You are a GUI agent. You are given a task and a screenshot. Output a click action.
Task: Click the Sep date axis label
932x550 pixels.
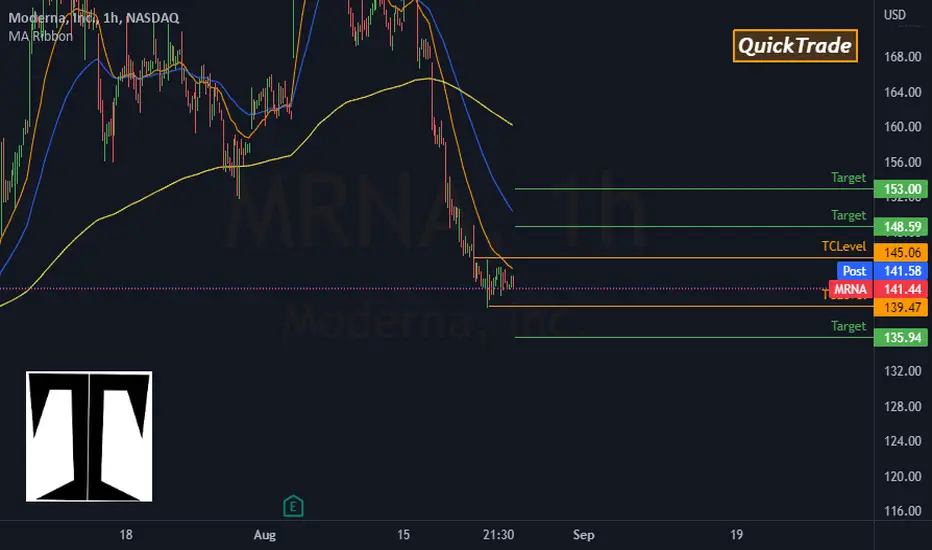(x=584, y=535)
